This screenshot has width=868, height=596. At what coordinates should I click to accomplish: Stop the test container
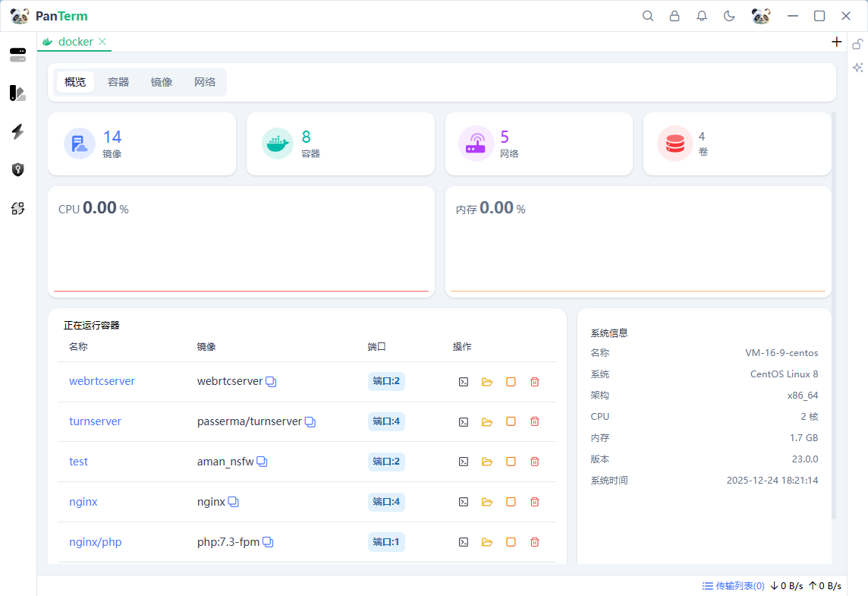pyautogui.click(x=511, y=462)
